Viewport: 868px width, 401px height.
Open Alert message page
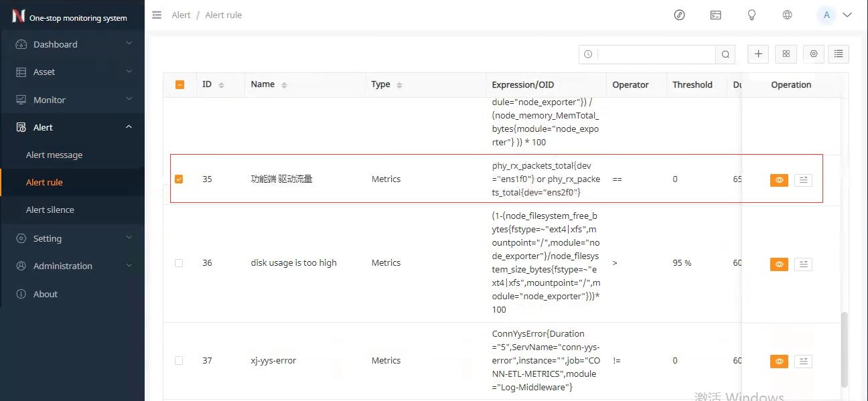(54, 155)
